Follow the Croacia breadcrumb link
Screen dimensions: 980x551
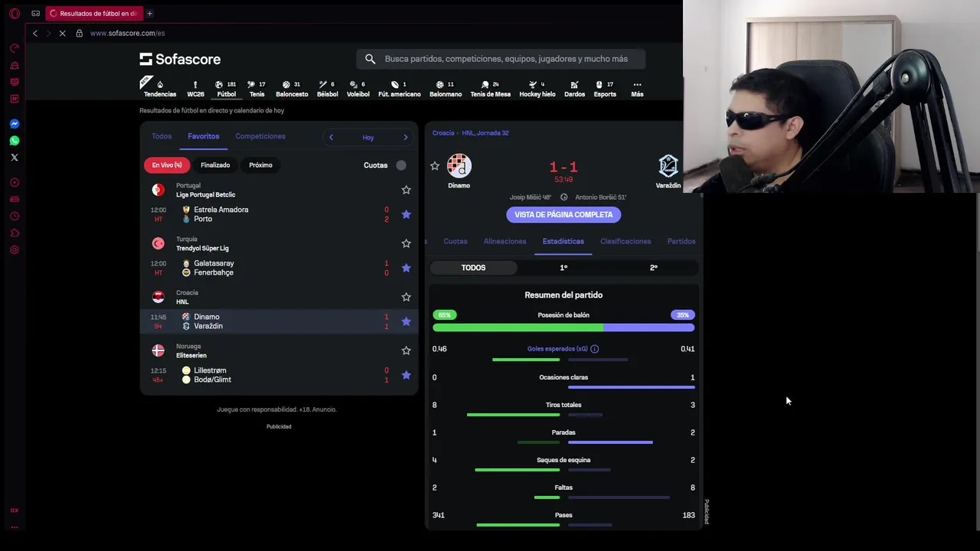tap(443, 133)
